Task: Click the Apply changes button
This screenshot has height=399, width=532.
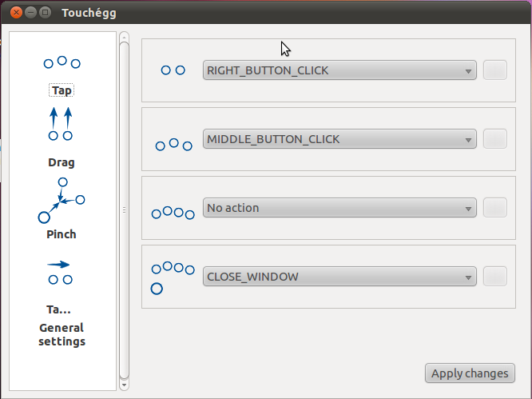Action: 470,373
